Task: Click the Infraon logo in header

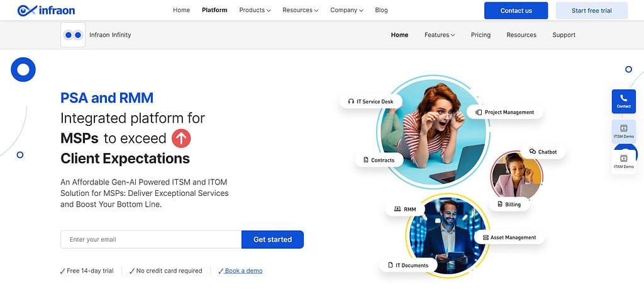Action: (x=46, y=10)
